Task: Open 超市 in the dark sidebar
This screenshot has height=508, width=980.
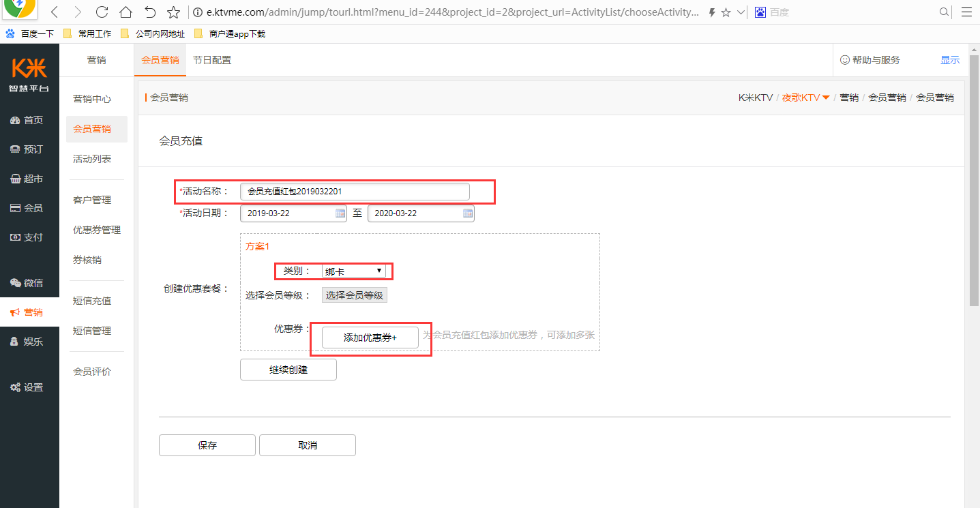Action: tap(27, 179)
